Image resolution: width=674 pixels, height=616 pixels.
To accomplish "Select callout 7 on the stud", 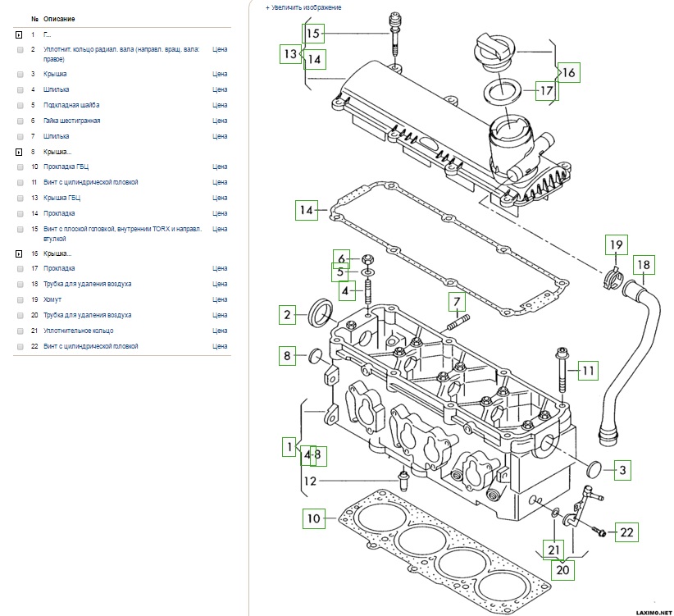I will pos(457,303).
